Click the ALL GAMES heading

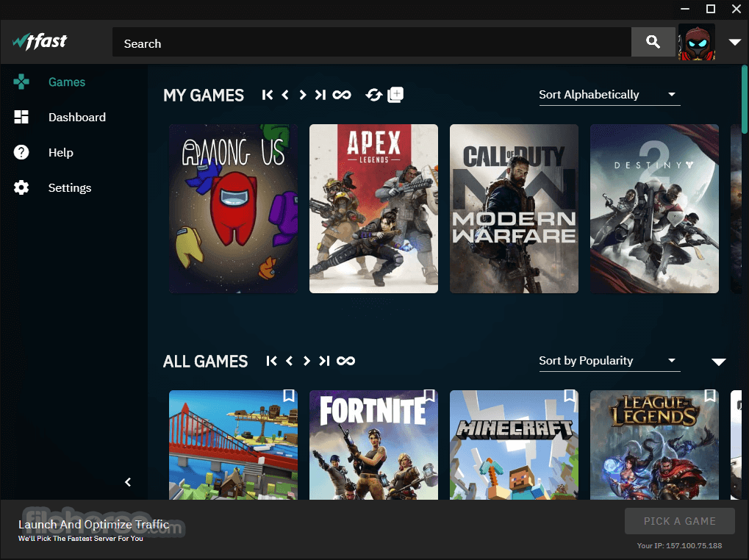pyautogui.click(x=205, y=362)
